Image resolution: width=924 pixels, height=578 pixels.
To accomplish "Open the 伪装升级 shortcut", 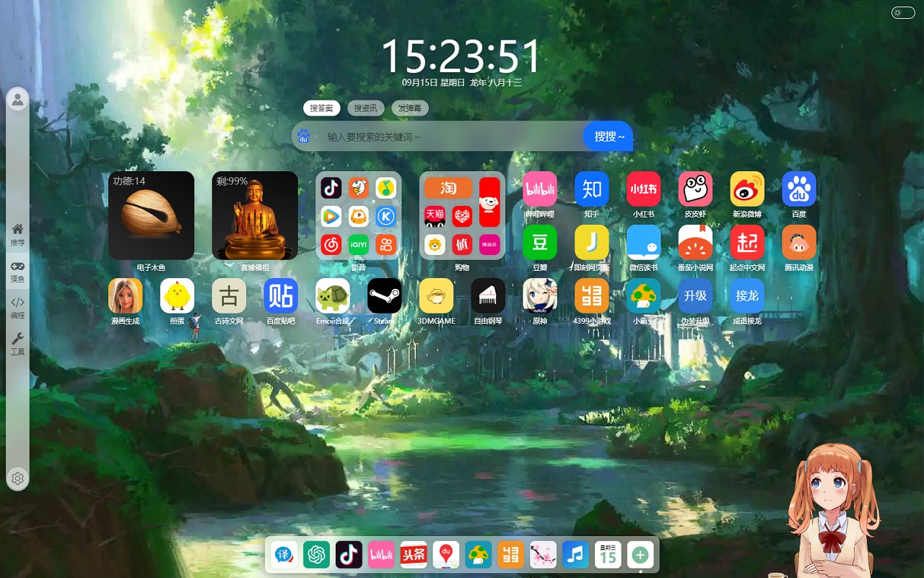I will (x=695, y=296).
